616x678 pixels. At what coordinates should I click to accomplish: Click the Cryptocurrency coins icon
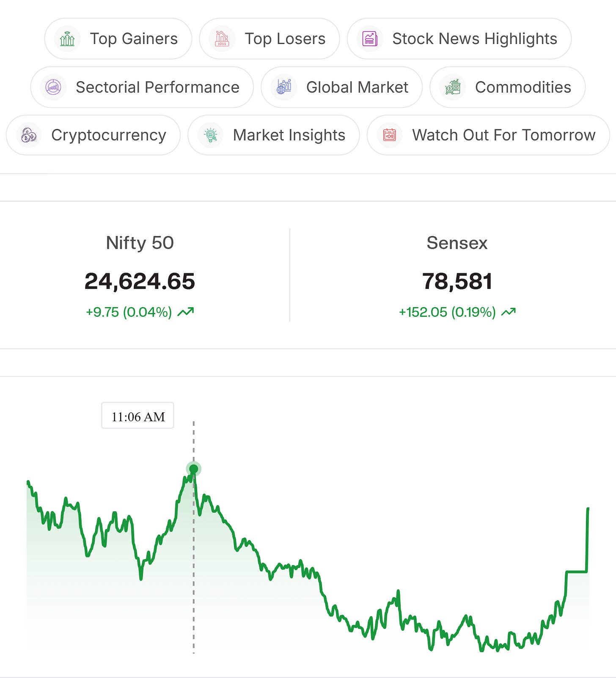click(29, 135)
